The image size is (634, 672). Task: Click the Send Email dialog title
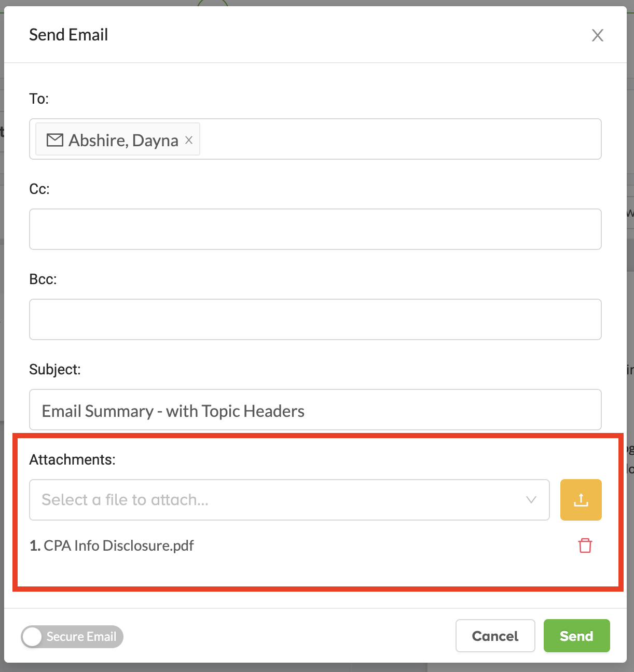[x=68, y=35]
